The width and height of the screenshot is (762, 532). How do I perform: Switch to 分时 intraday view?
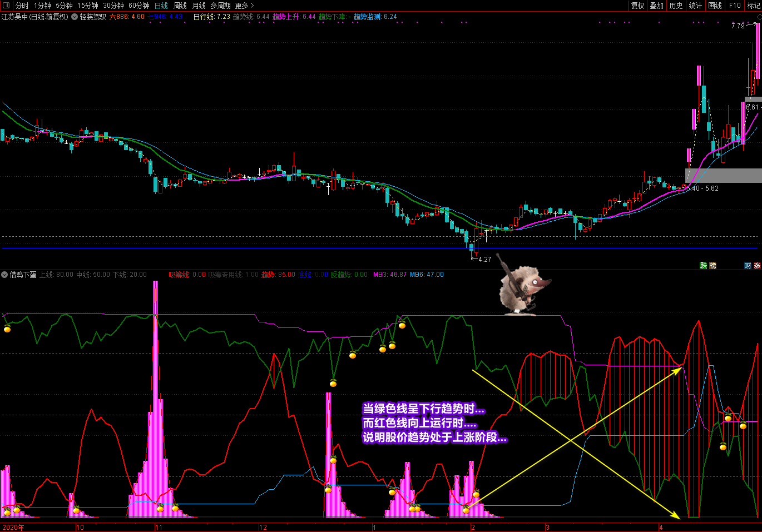22,6
